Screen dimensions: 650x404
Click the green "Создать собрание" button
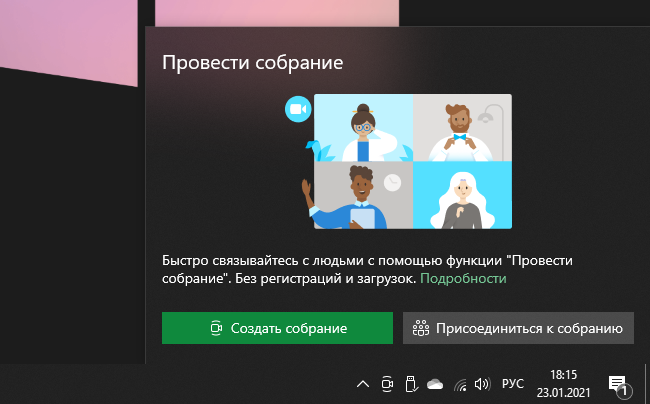pyautogui.click(x=277, y=328)
